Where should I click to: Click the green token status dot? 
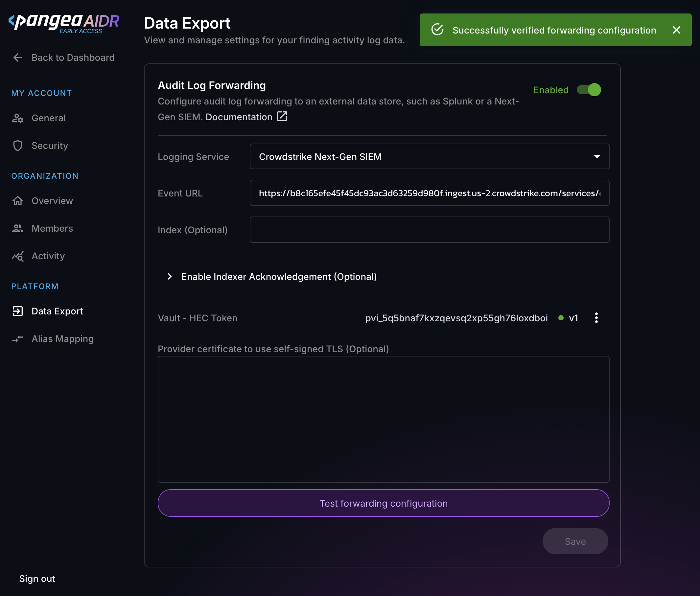(x=561, y=318)
